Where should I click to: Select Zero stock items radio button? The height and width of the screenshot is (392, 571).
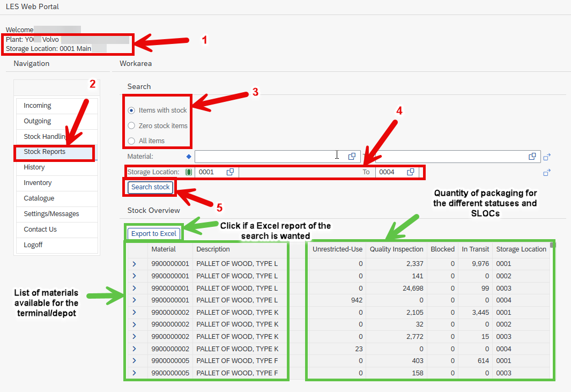(x=131, y=125)
